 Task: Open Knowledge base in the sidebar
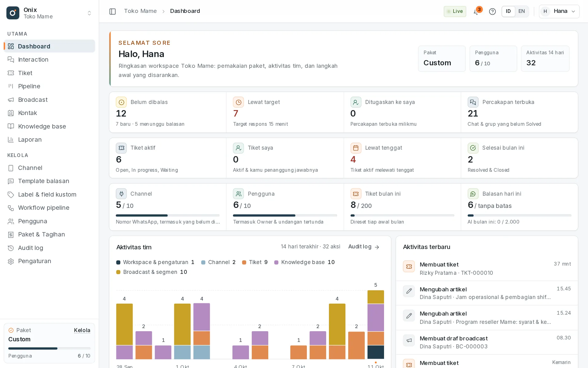point(49,126)
